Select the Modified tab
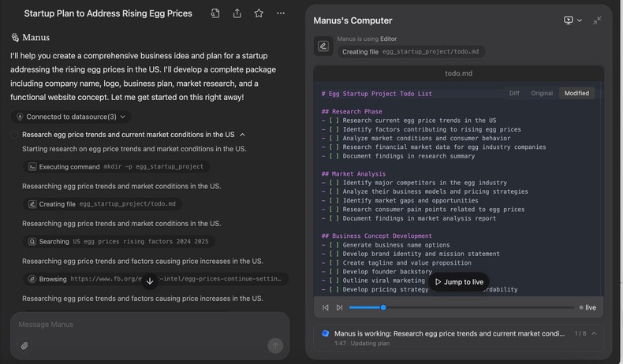Viewport: 623px width, 364px height. pyautogui.click(x=576, y=93)
